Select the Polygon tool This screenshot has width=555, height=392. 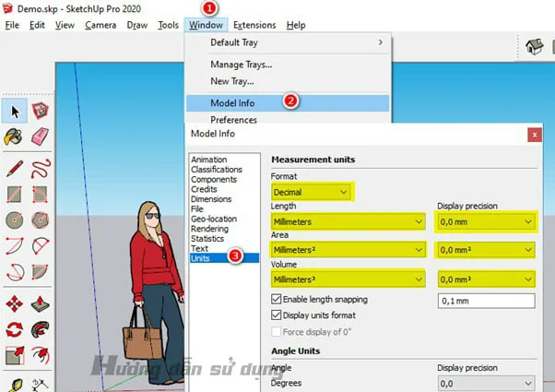(x=40, y=220)
